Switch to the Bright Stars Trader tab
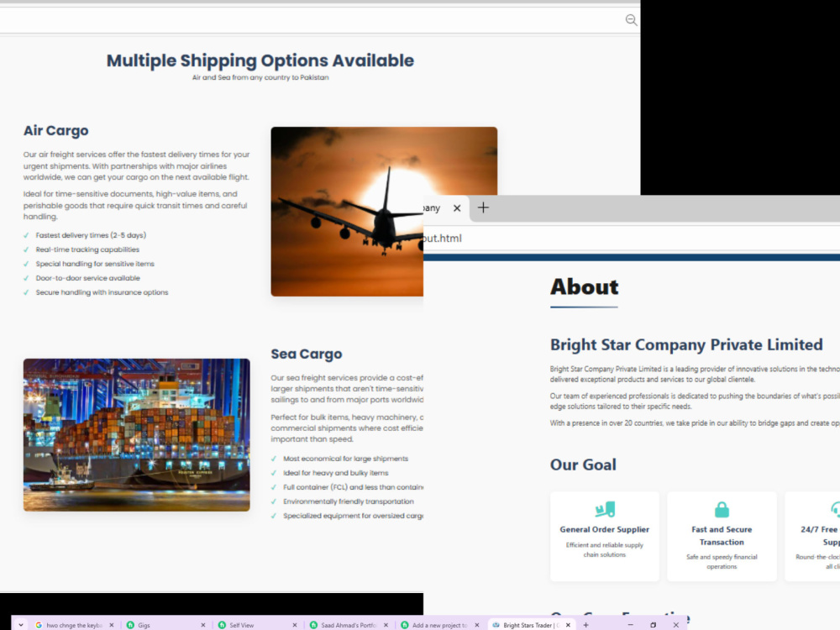The height and width of the screenshot is (630, 840). click(531, 625)
